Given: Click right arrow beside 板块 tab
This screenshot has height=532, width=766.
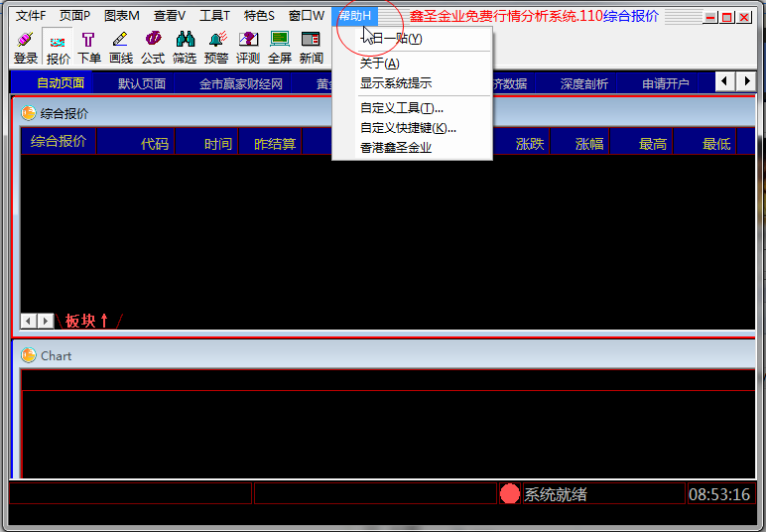Looking at the screenshot, I should (46, 321).
